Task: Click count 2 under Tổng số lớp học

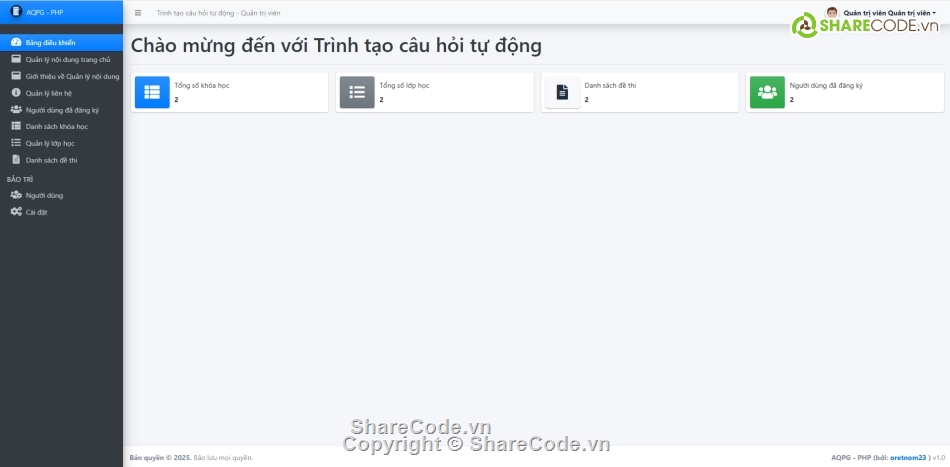Action: tap(381, 99)
